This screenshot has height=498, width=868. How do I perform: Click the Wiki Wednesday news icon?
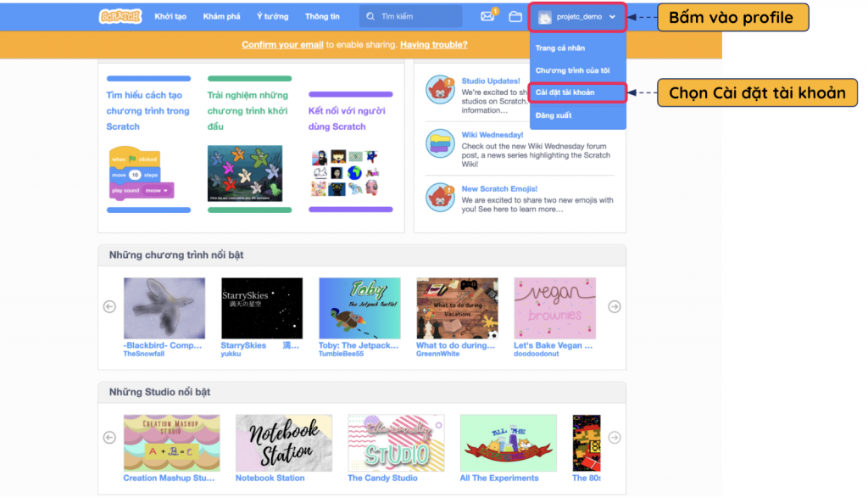click(440, 143)
